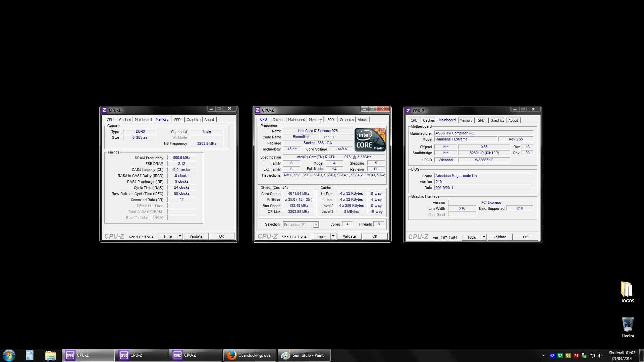The width and height of the screenshot is (644, 362).
Task: Switch to SPD tab in Memory window
Action: 177,120
